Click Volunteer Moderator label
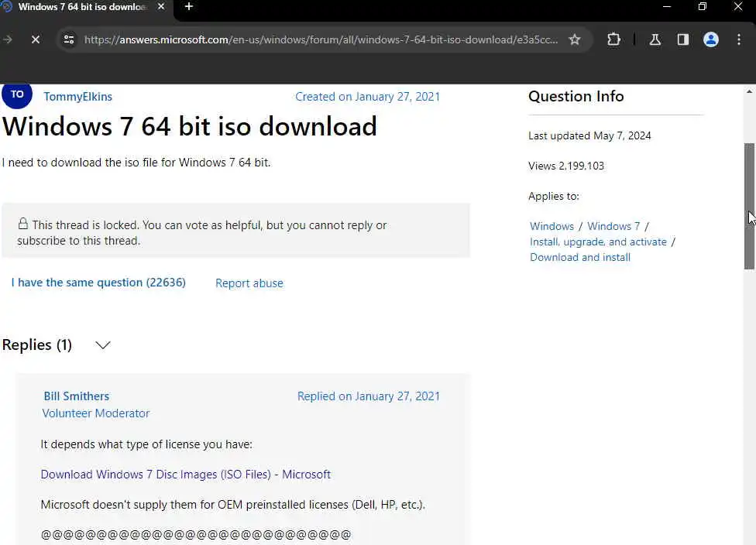The image size is (756, 545). [x=96, y=413]
